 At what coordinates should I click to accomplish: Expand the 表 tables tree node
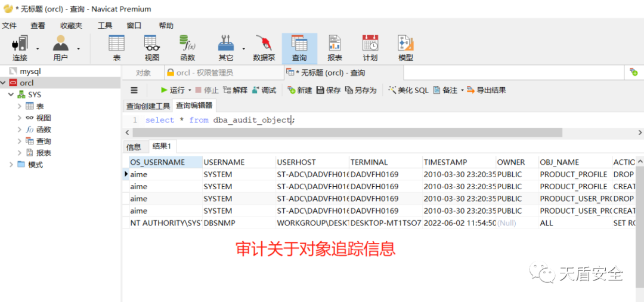pos(20,106)
